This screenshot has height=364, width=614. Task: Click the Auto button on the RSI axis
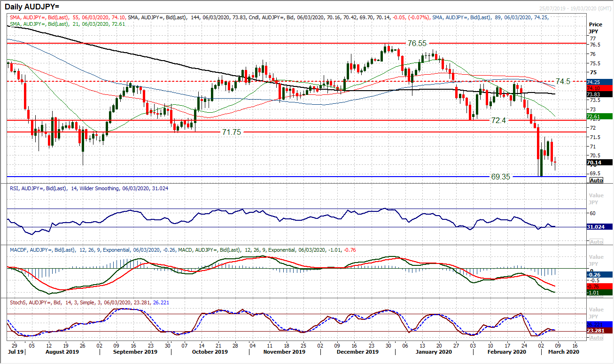coord(596,240)
